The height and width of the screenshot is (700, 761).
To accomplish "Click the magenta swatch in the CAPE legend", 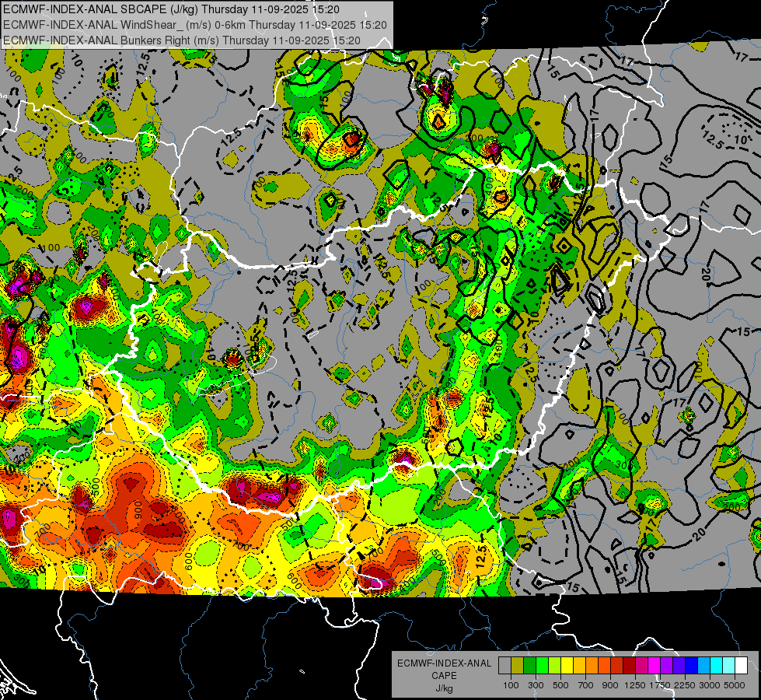I will pyautogui.click(x=655, y=666).
